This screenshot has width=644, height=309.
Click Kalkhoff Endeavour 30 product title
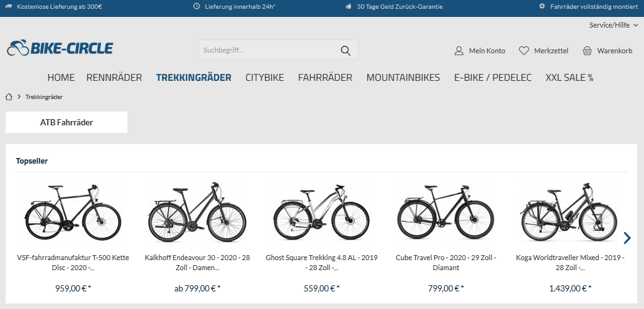[197, 263]
